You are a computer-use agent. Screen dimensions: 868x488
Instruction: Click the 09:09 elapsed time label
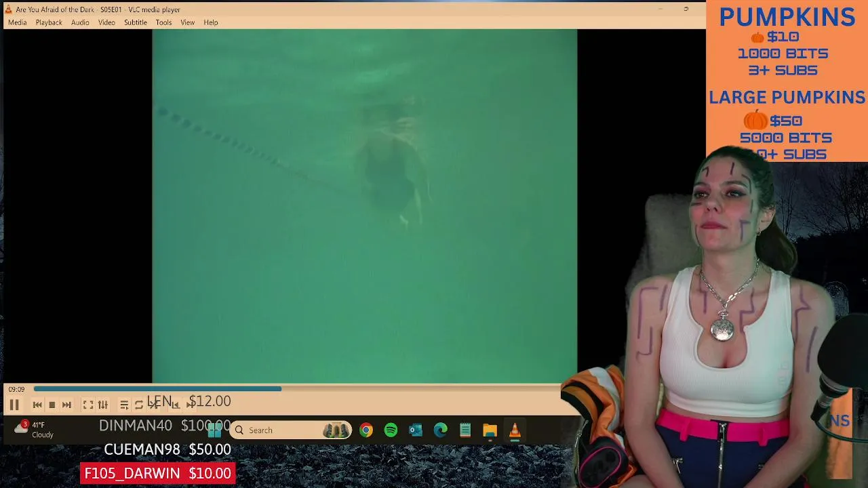(x=16, y=389)
